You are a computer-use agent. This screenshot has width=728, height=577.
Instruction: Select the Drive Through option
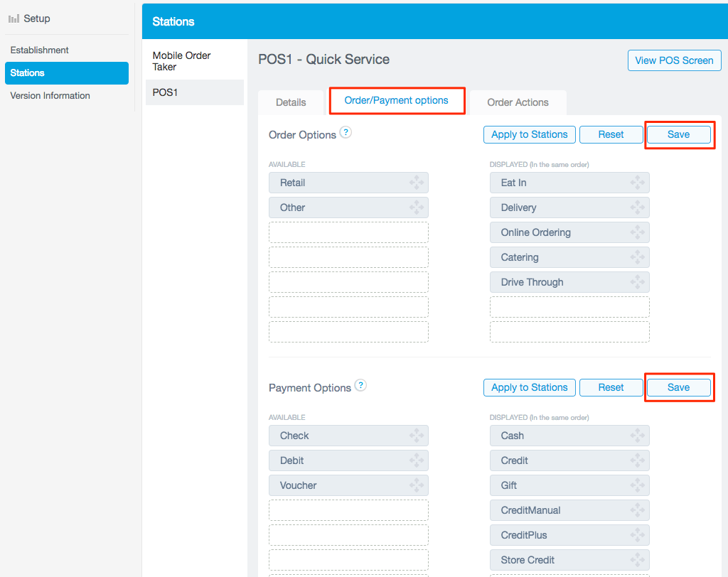point(569,282)
